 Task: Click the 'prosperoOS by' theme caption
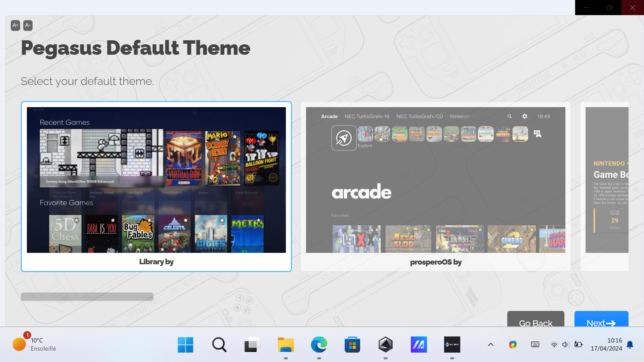(x=436, y=262)
